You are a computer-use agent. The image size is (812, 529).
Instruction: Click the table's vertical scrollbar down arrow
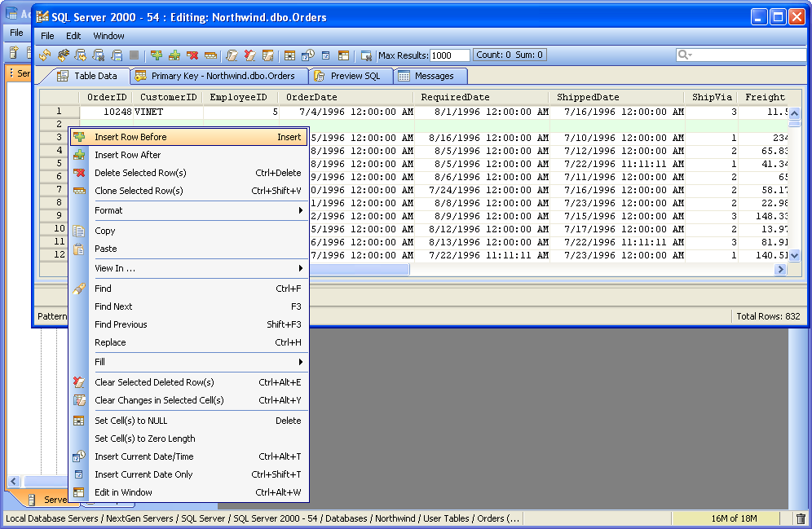click(x=794, y=256)
